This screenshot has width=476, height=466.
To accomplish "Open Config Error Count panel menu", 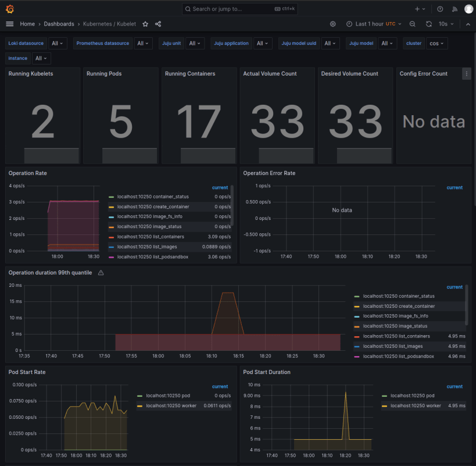I will pos(467,74).
